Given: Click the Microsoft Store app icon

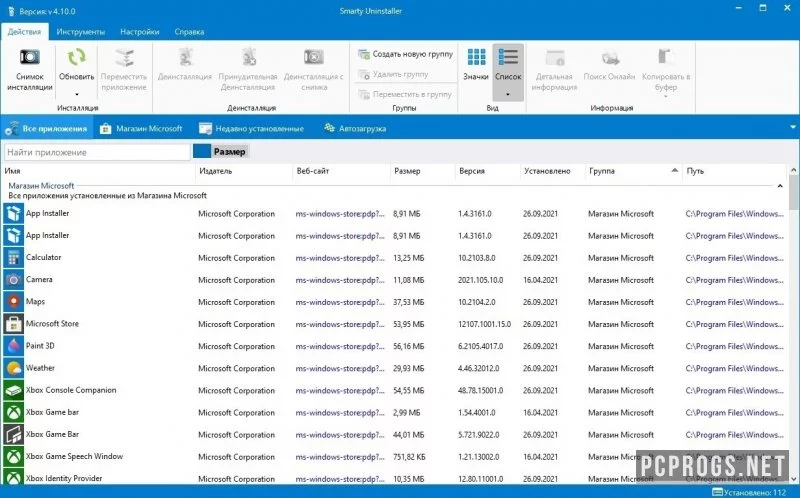Looking at the screenshot, I should click(13, 324).
